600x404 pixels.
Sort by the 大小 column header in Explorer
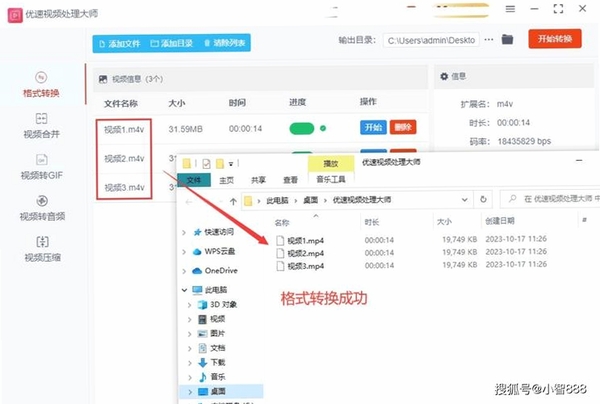click(444, 222)
